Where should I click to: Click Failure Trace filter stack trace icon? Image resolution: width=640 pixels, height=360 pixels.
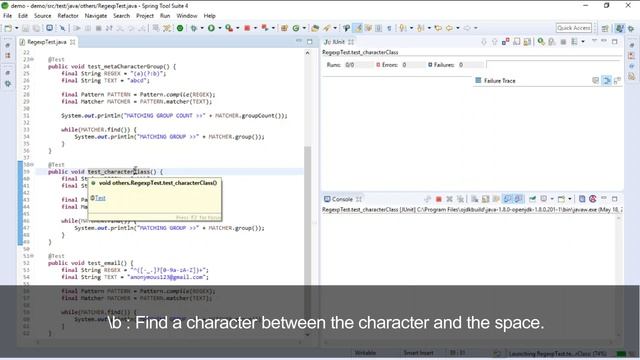pyautogui.click(x=596, y=80)
